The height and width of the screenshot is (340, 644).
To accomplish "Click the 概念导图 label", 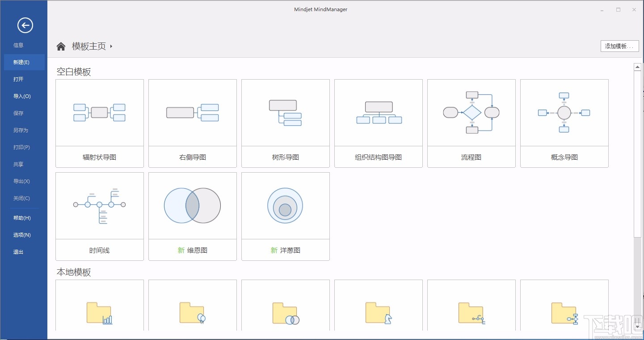I will click(564, 157).
